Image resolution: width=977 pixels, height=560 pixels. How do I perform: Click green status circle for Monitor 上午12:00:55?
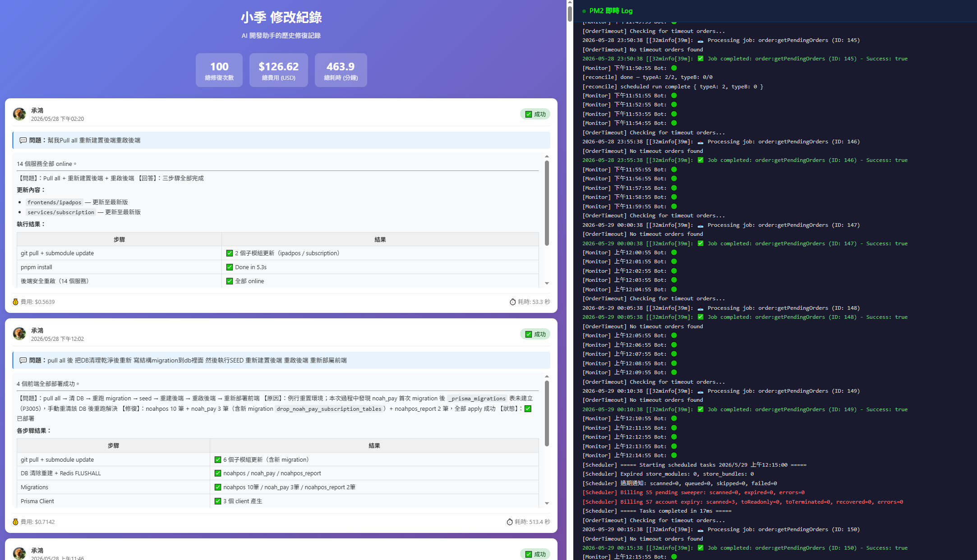(674, 252)
